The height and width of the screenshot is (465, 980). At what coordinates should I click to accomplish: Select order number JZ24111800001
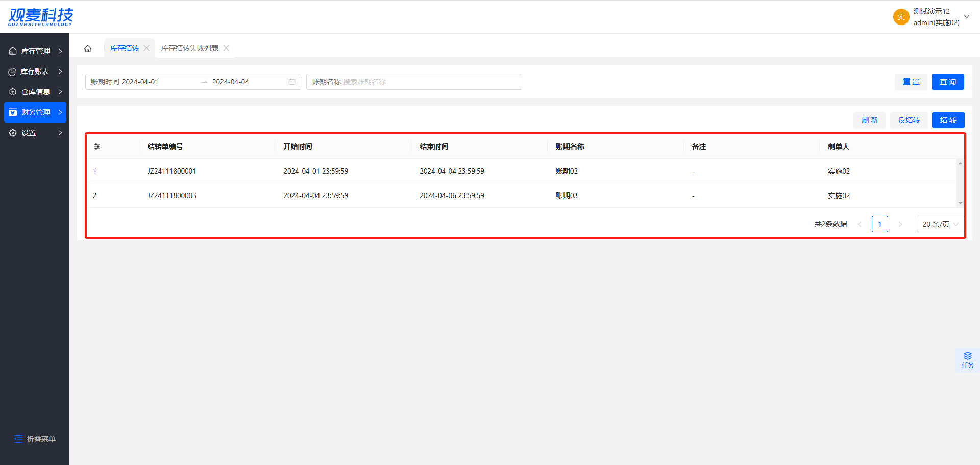click(x=172, y=171)
